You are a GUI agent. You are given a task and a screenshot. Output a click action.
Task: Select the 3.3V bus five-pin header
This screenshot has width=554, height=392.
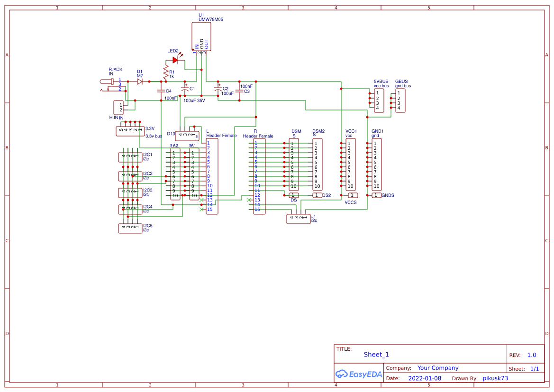[130, 131]
